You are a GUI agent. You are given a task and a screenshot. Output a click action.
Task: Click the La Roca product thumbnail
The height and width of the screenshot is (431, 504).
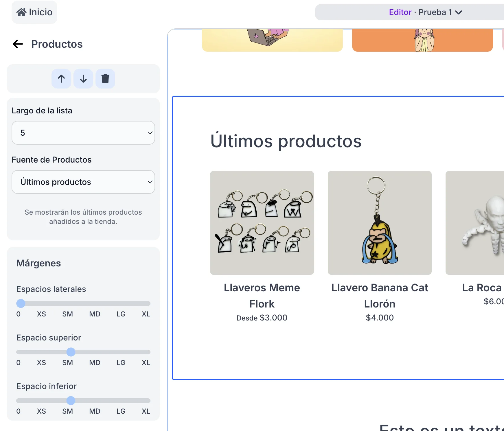pyautogui.click(x=475, y=223)
